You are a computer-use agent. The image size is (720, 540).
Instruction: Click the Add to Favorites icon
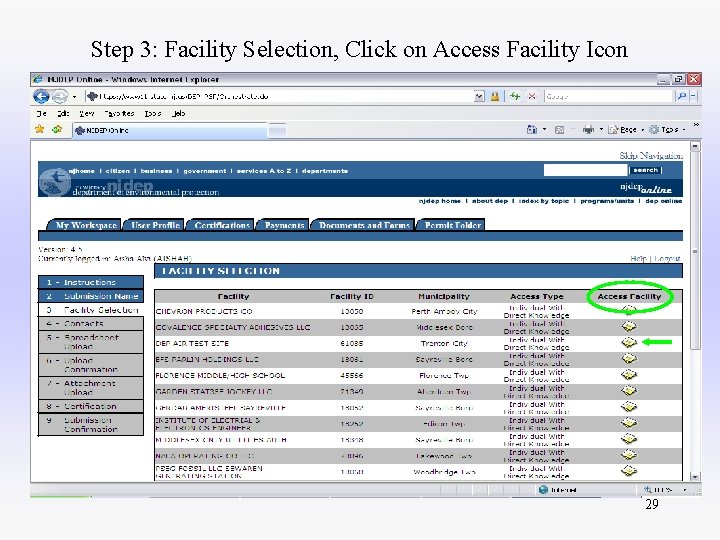click(57, 129)
